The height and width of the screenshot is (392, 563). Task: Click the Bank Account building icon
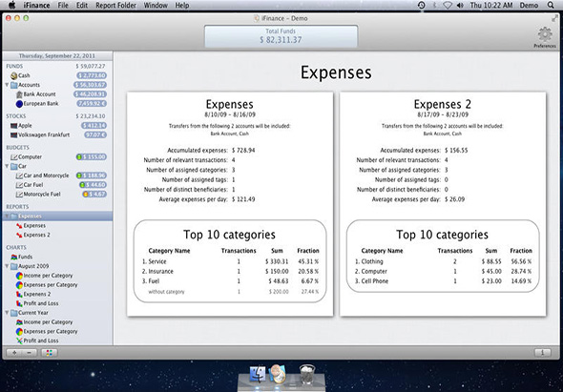19,94
